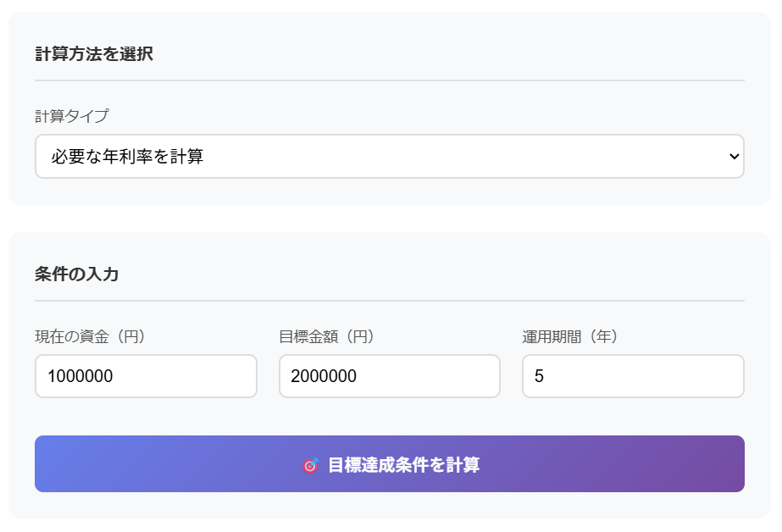This screenshot has height=532, width=782.
Task: Click the 必要な年利率を計算 selected option text
Action: (127, 157)
